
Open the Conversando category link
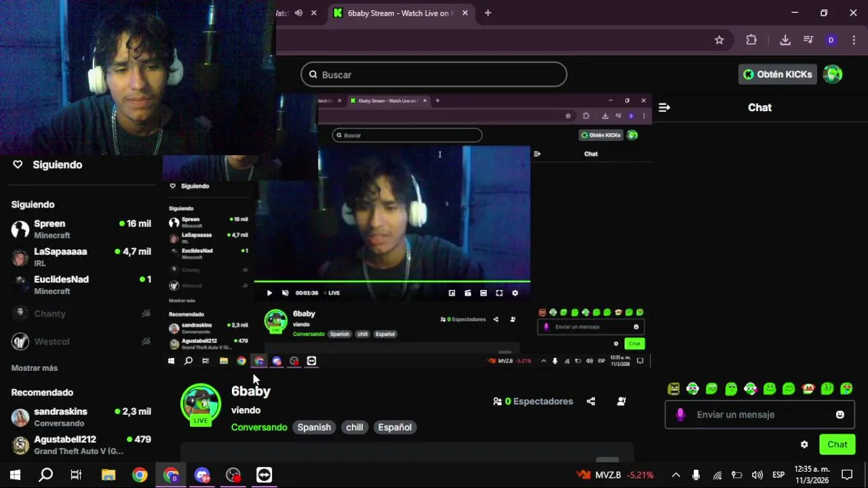click(x=259, y=427)
